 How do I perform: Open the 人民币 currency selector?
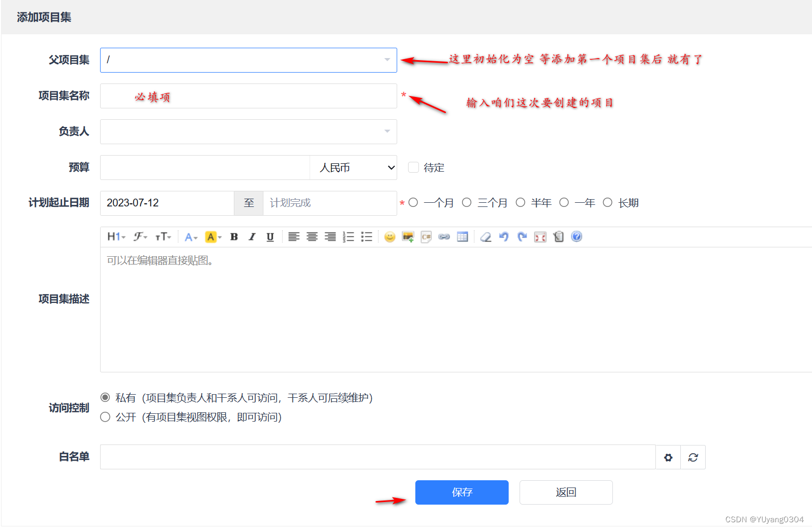click(353, 168)
